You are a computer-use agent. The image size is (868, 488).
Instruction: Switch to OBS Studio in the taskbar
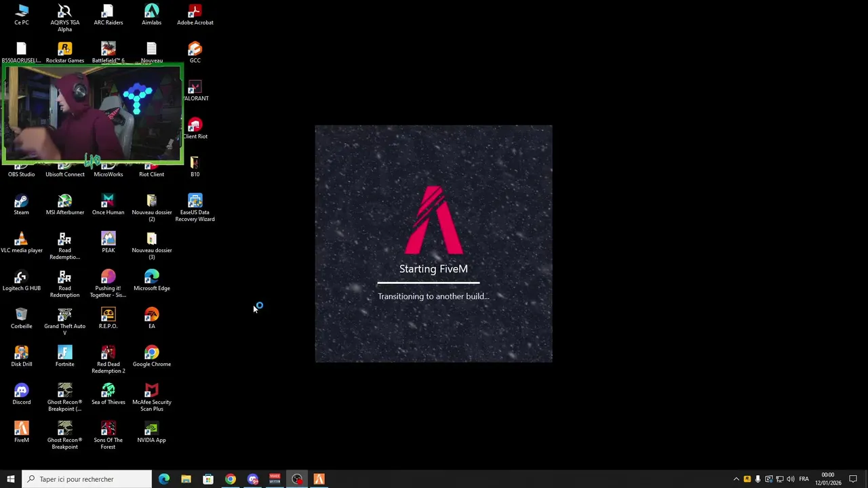[297, 479]
